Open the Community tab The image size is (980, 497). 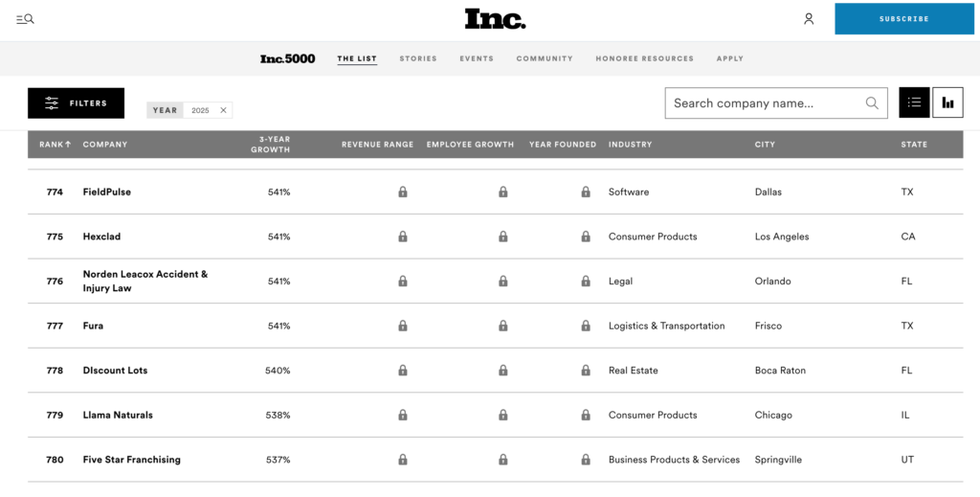click(545, 58)
